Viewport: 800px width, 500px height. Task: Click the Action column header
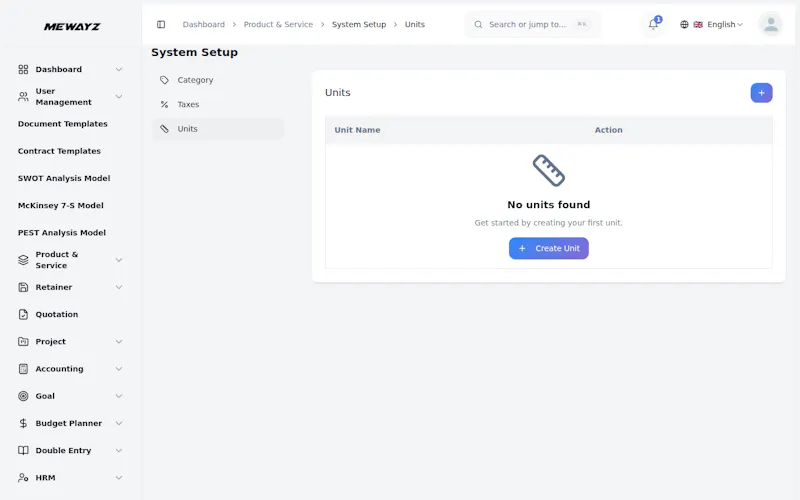(x=608, y=130)
